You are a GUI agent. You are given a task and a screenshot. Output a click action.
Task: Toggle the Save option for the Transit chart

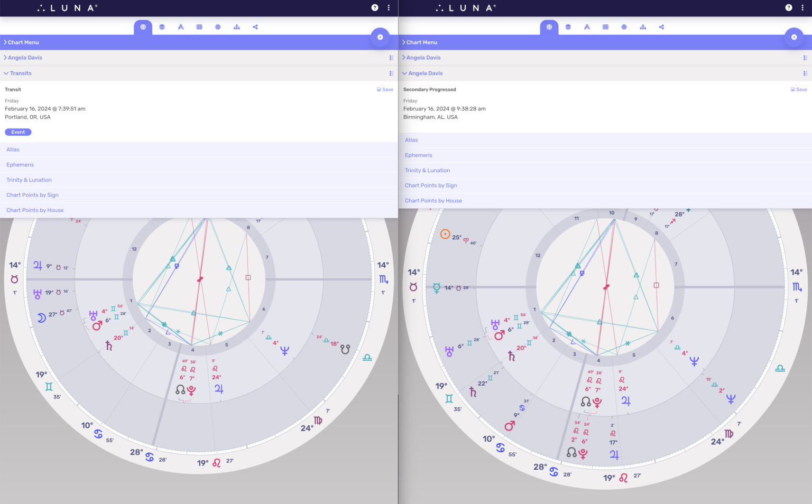click(x=385, y=89)
